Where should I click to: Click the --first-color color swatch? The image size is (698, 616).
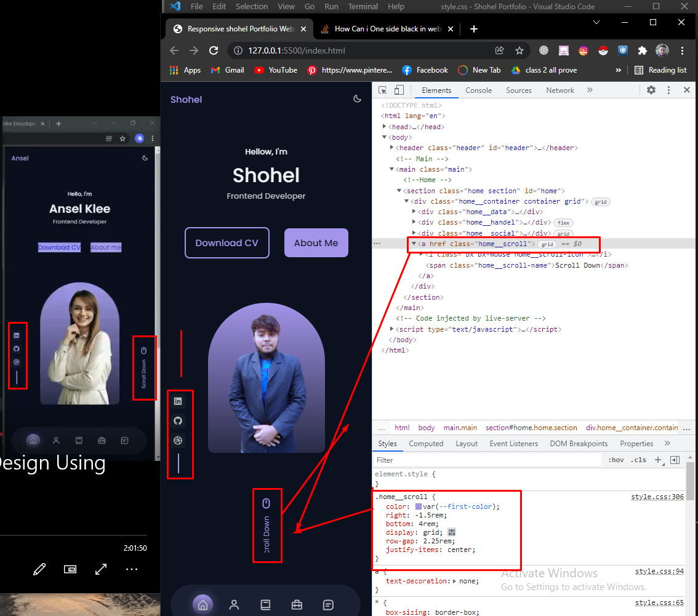click(x=419, y=506)
